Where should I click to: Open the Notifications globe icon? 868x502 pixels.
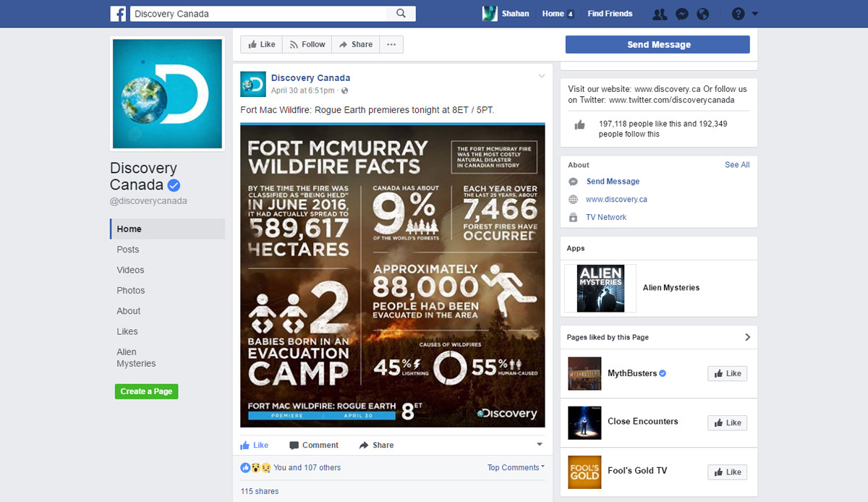702,14
